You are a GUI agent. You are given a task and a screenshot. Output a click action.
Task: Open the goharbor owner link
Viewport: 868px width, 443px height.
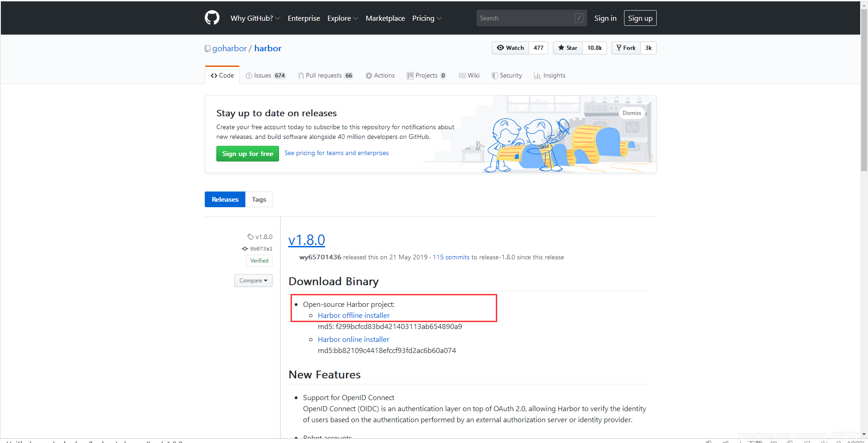[x=229, y=48]
